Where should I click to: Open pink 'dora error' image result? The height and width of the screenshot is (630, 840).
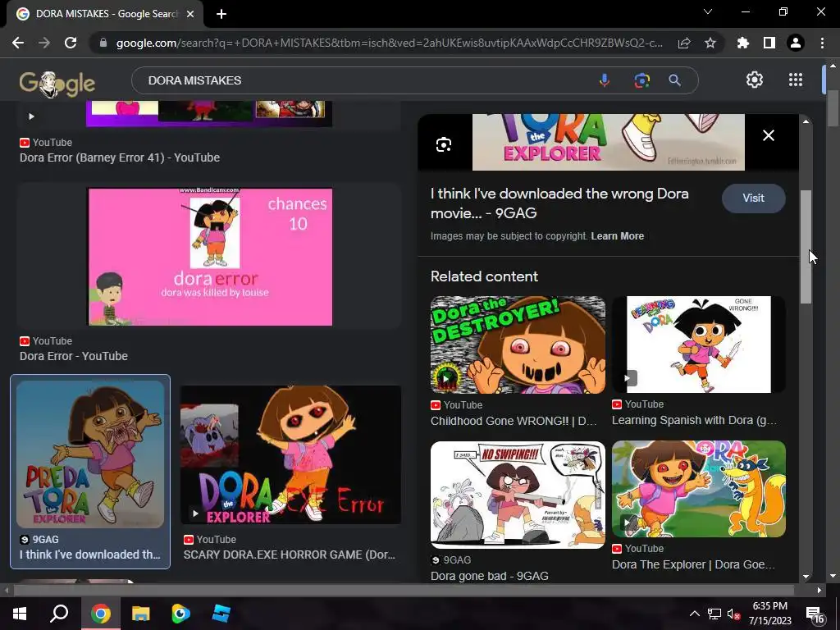click(210, 257)
